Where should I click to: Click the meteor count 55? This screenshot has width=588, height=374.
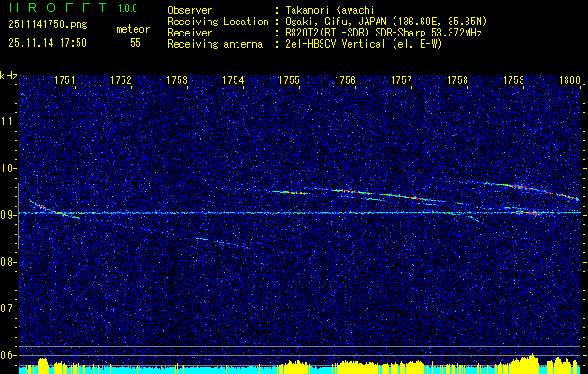click(136, 43)
